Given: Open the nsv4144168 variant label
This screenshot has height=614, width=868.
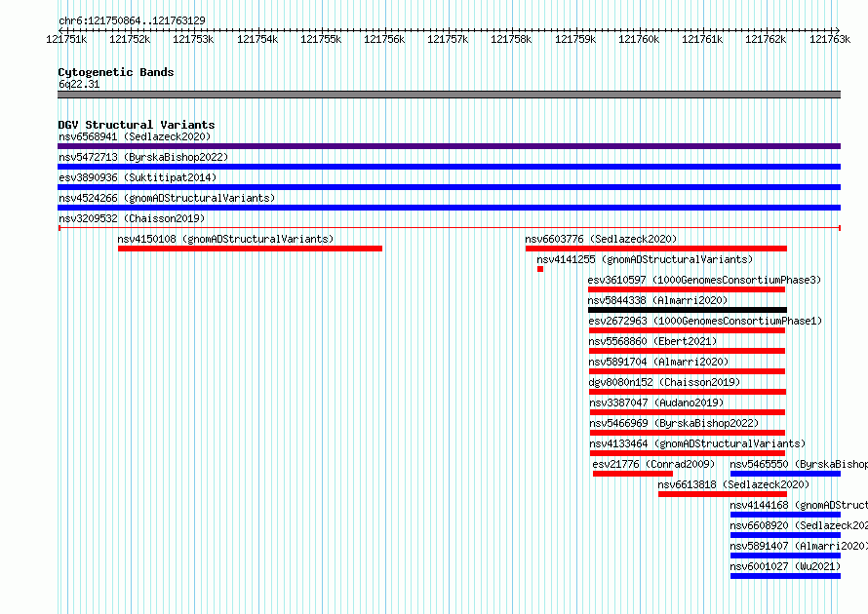Looking at the screenshot, I should click(x=799, y=505).
